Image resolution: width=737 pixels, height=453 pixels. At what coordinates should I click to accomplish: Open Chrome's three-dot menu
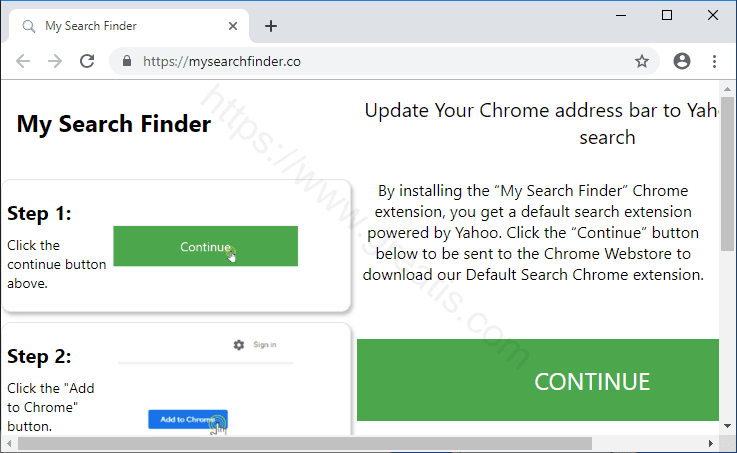point(714,61)
